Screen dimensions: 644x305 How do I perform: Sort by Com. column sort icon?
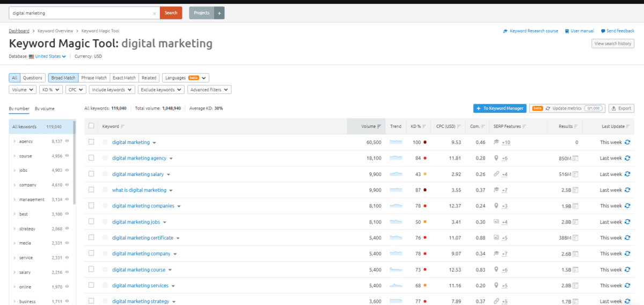[x=483, y=127]
